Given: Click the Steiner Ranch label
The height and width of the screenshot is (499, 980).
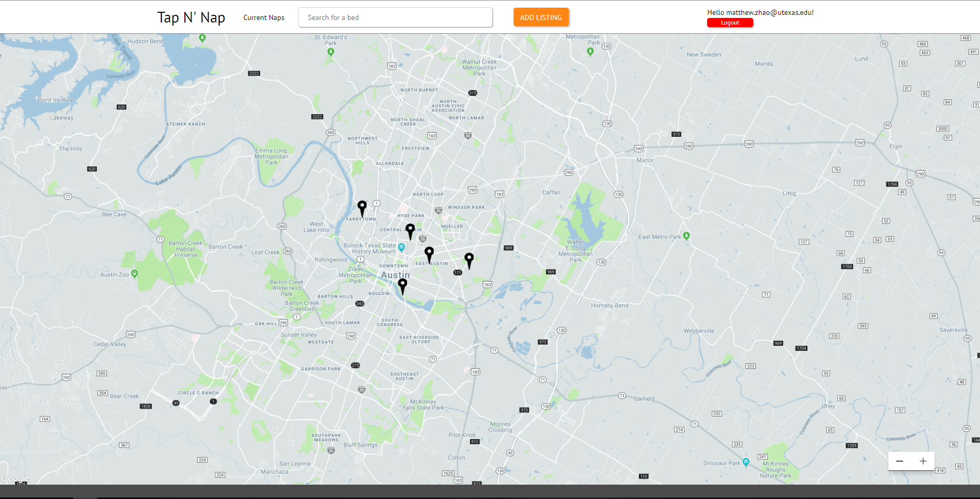Looking at the screenshot, I should (185, 124).
